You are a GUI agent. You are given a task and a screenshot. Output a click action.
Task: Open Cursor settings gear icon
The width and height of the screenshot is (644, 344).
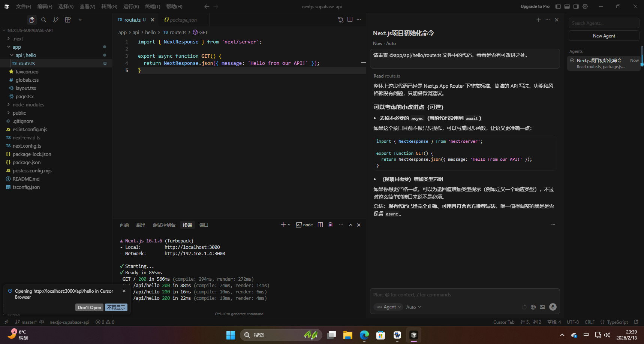click(x=585, y=6)
